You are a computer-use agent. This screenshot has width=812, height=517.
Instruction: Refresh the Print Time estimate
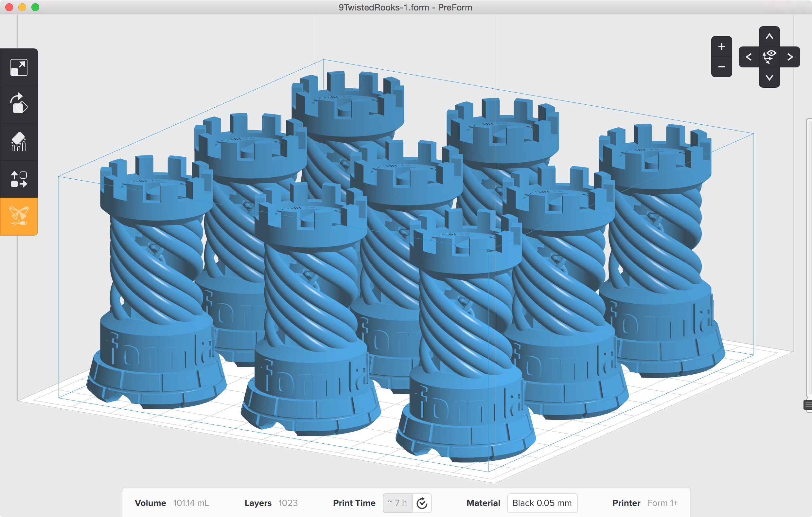click(x=421, y=503)
